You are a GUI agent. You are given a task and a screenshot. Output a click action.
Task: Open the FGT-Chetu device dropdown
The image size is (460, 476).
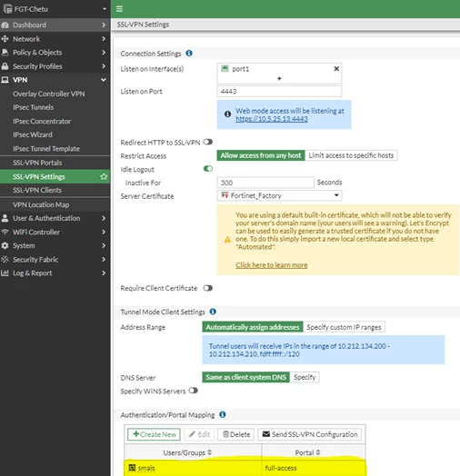coord(55,9)
